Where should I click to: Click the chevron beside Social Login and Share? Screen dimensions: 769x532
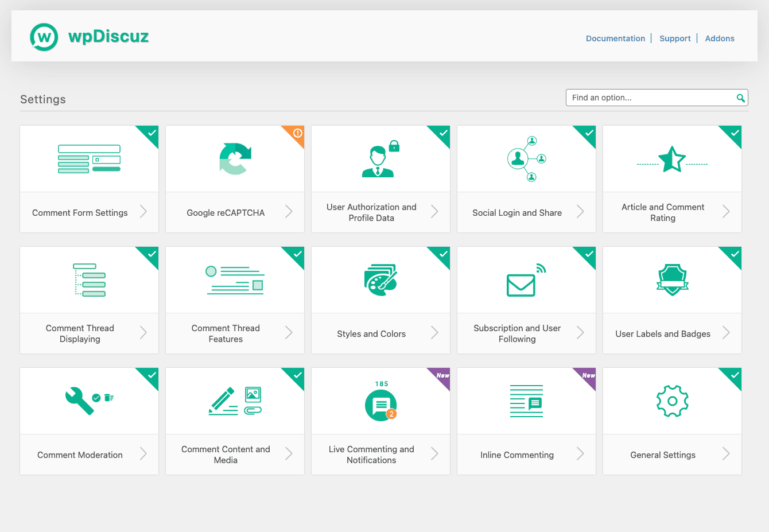tap(581, 212)
